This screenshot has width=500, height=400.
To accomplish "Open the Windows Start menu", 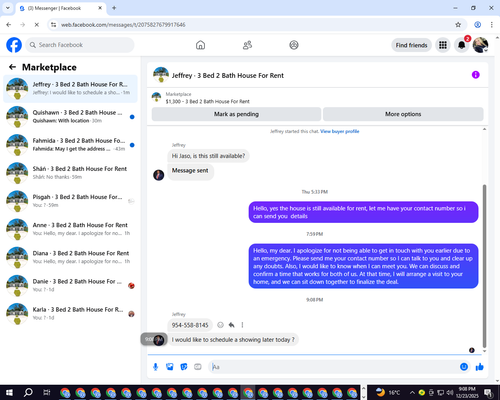I will pos(9,392).
